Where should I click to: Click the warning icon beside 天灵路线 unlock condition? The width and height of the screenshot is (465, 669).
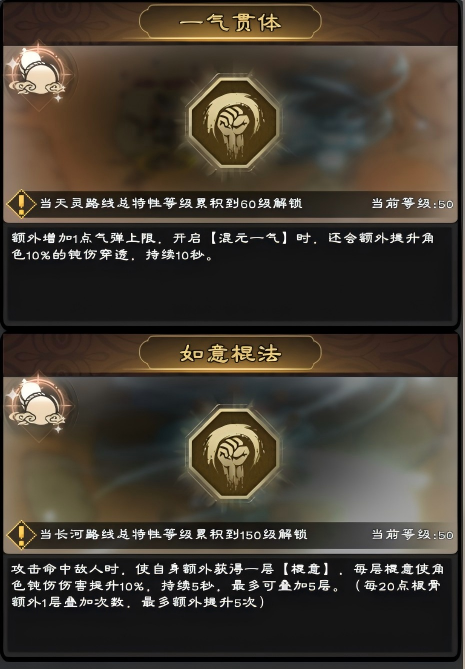21,204
